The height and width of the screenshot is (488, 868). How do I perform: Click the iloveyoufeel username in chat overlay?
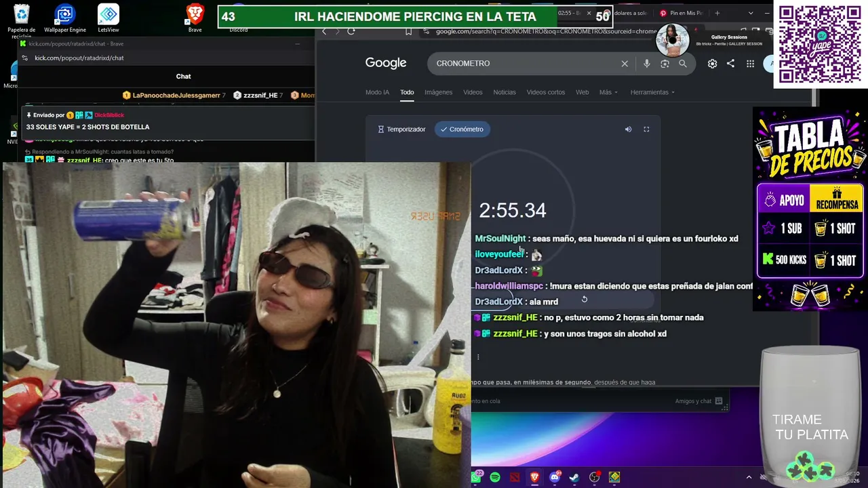[499, 254]
